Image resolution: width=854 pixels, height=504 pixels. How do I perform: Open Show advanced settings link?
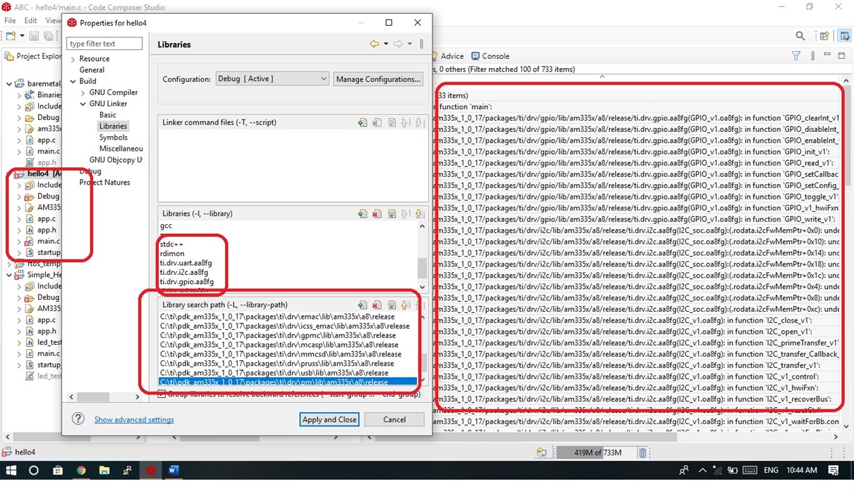[134, 419]
